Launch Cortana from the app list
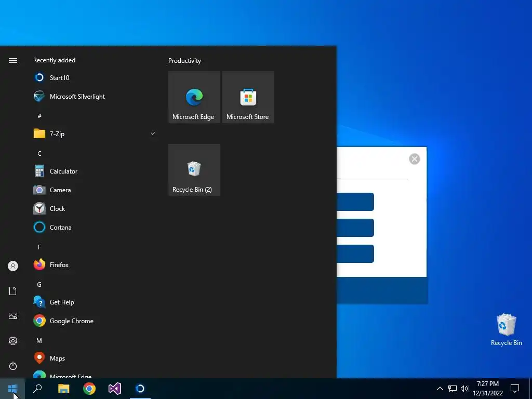Image resolution: width=532 pixels, height=399 pixels. tap(95, 228)
